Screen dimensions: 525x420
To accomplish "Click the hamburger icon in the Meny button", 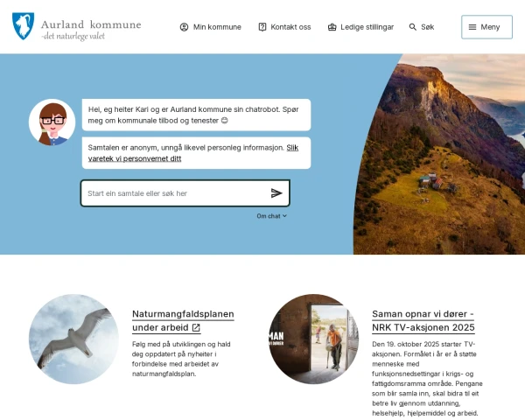I will (x=472, y=27).
